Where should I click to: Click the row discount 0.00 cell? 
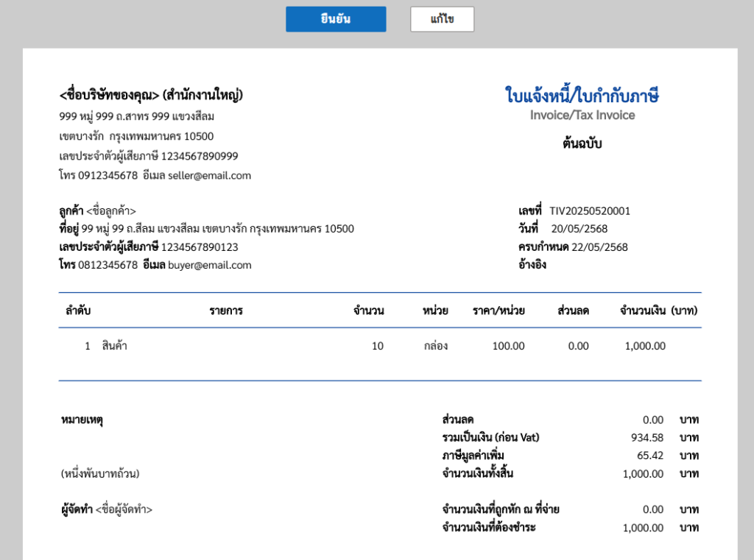pos(578,346)
